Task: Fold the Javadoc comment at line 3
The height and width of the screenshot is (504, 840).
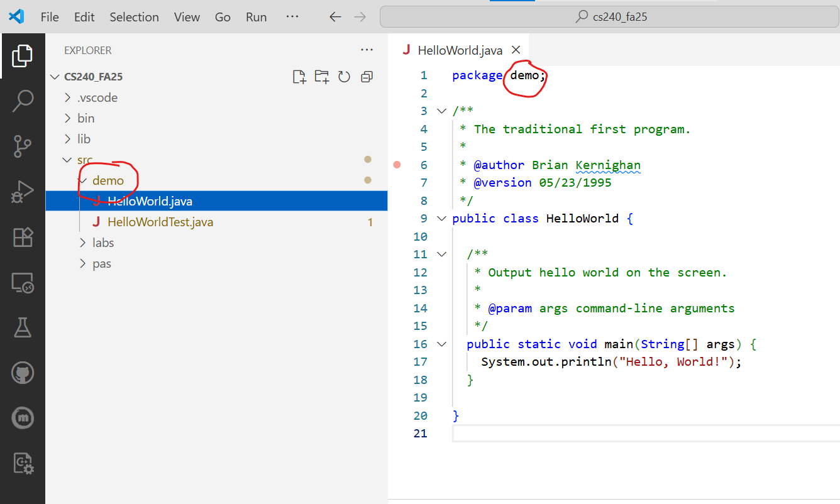Action: coord(441,111)
